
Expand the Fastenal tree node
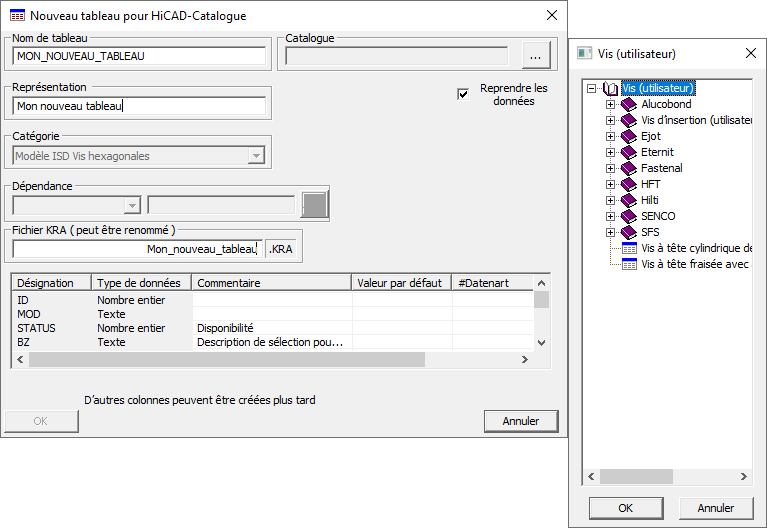610,168
